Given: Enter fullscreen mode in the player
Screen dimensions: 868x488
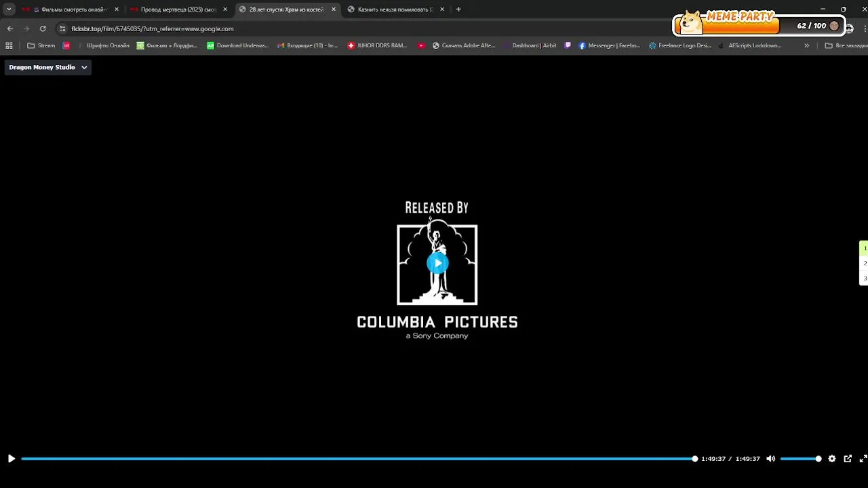Looking at the screenshot, I should [863, 459].
